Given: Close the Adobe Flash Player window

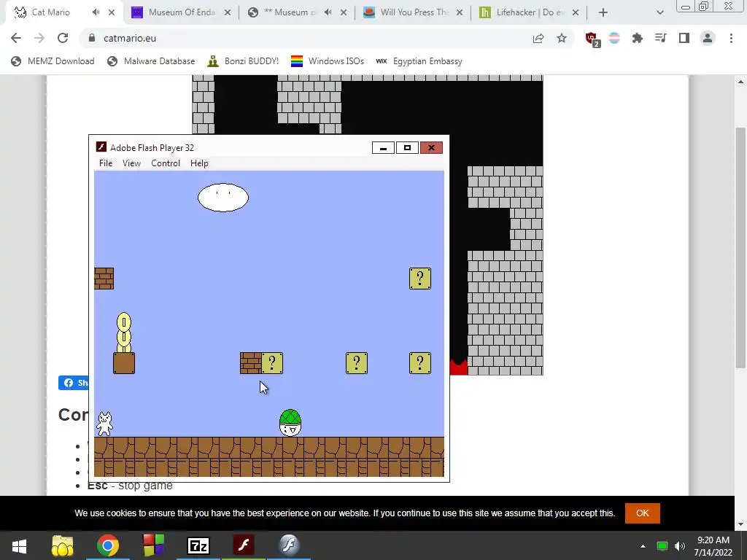Looking at the screenshot, I should coord(431,147).
